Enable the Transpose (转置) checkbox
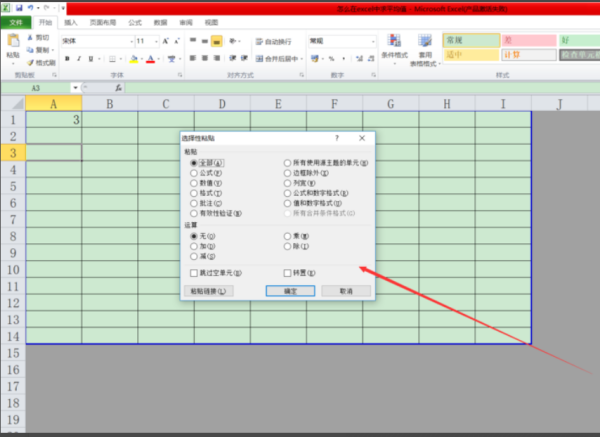The image size is (600, 437). [x=287, y=273]
